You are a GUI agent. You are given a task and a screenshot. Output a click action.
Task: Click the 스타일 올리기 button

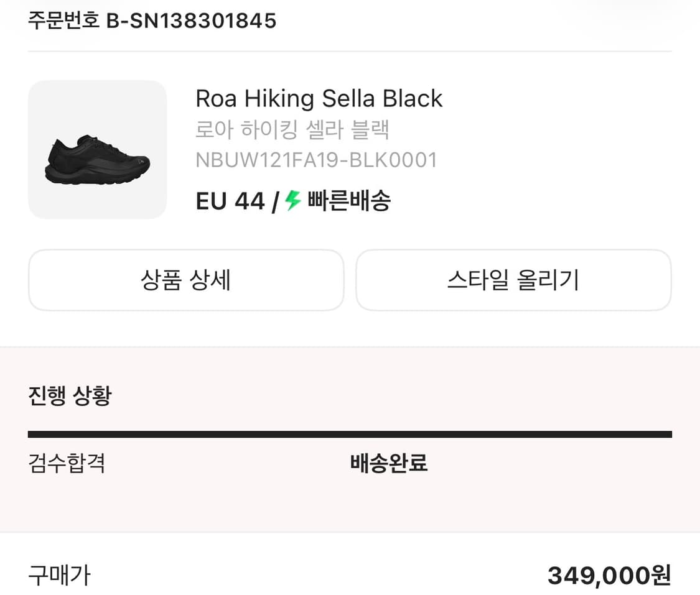tap(513, 280)
